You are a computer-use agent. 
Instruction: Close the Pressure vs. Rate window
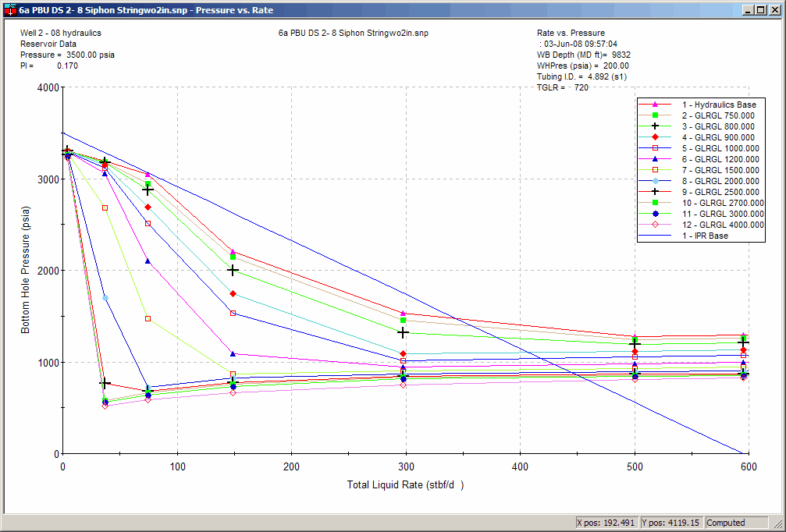[774, 9]
